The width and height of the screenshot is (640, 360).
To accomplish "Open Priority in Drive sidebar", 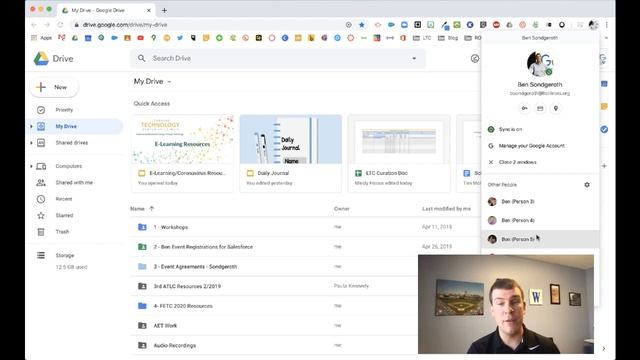I will click(x=64, y=110).
